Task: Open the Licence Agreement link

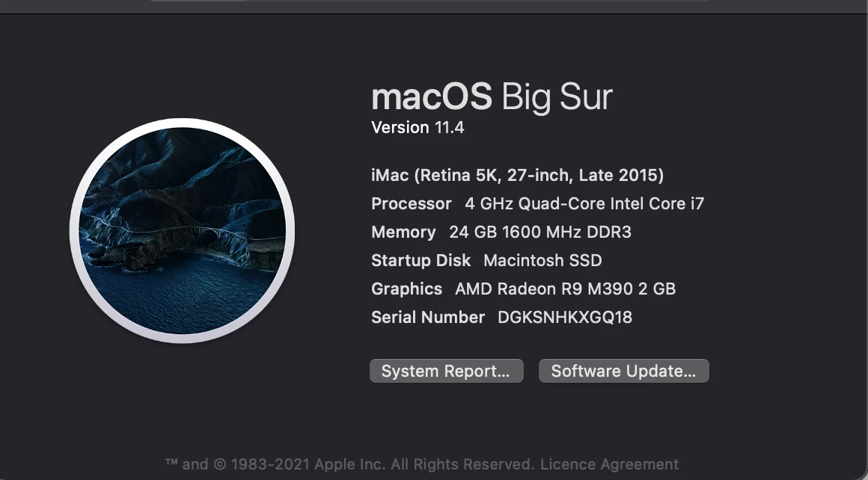Action: click(610, 464)
